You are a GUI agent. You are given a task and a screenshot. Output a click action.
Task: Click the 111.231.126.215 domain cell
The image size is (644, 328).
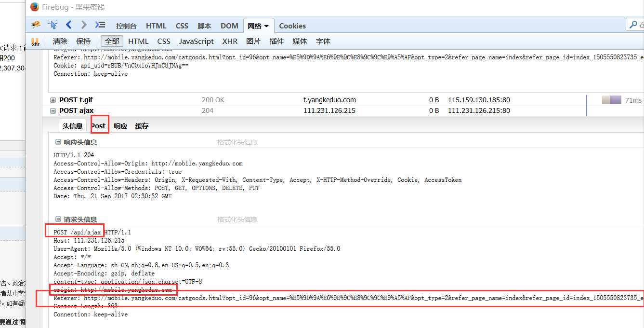(x=329, y=110)
